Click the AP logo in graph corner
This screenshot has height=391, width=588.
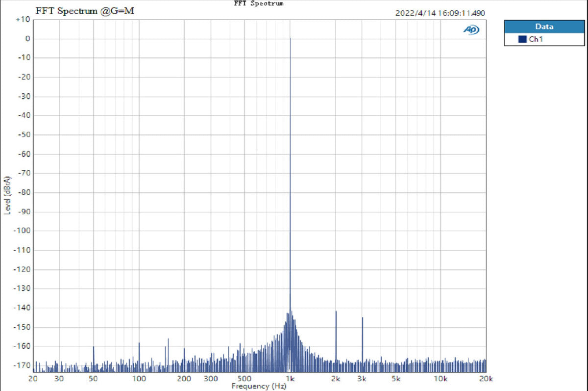coord(471,30)
